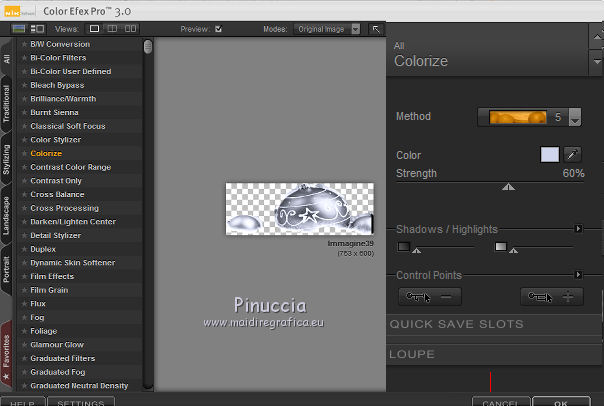Select the Color Stylizer filter
The image size is (604, 406).
[55, 140]
